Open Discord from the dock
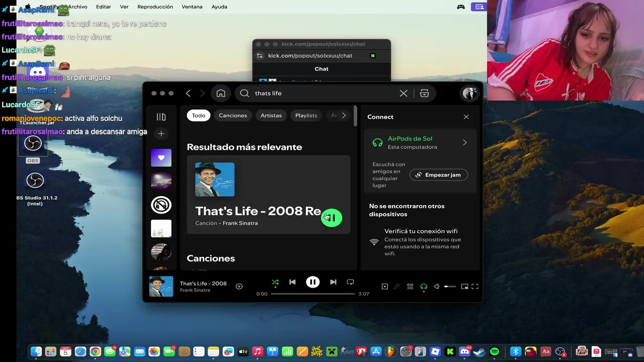 click(x=464, y=352)
